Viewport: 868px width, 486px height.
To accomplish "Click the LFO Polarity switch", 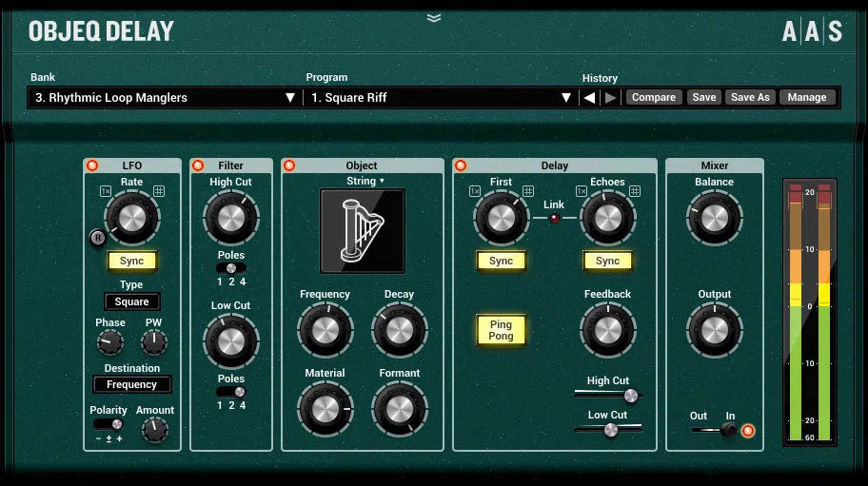I will 108,424.
